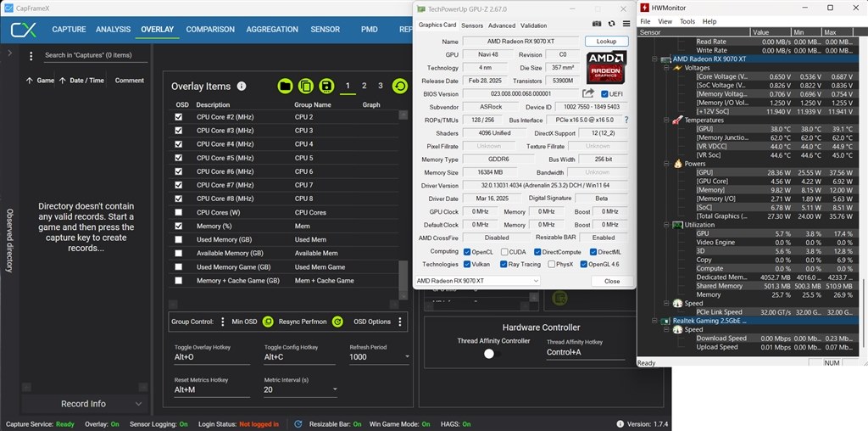Click GPU-Z BIOS export share icon
The width and height of the screenshot is (868, 431).
[588, 93]
